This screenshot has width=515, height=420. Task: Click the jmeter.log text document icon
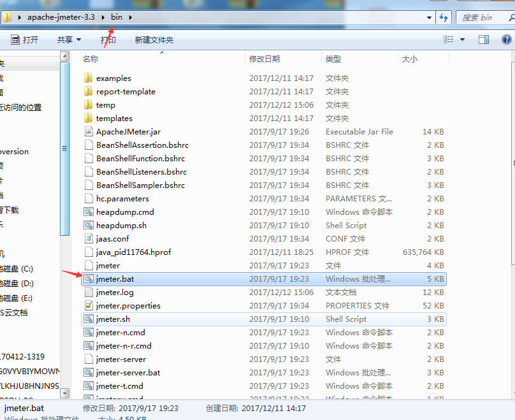click(89, 293)
